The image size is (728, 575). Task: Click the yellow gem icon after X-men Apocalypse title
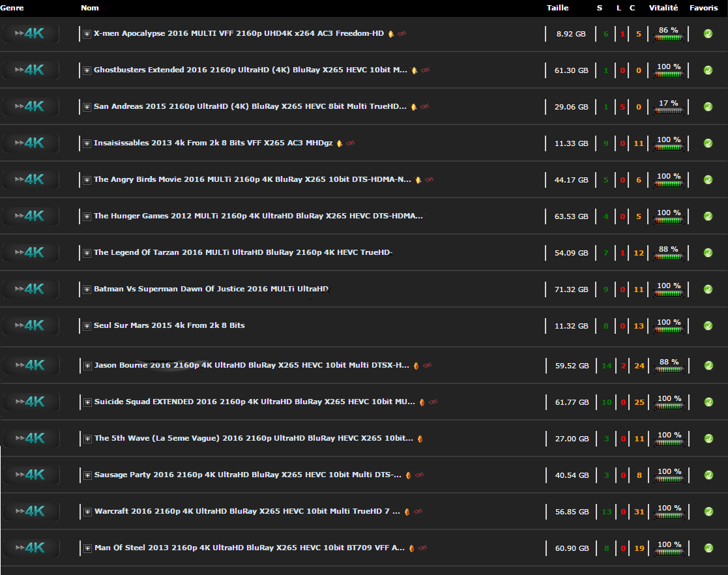tap(391, 34)
